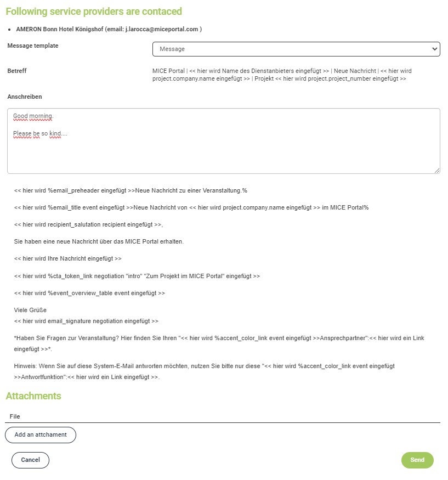The image size is (448, 480).
Task: Select the j.larocca@miceportal.com email text
Action: tap(162, 30)
